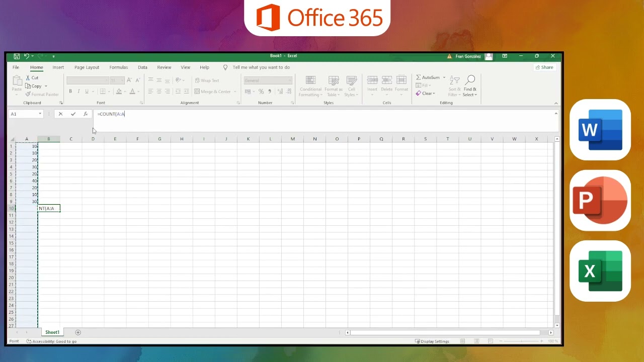Open Conditional Formatting menu
The image size is (644, 362).
click(x=310, y=86)
